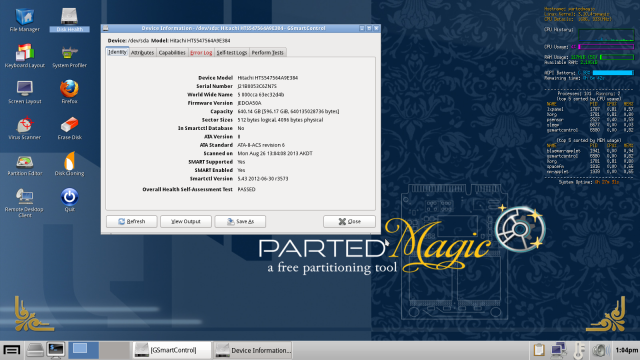Image resolution: width=640 pixels, height=360 pixels.
Task: Click the View Output button
Action: click(186, 221)
